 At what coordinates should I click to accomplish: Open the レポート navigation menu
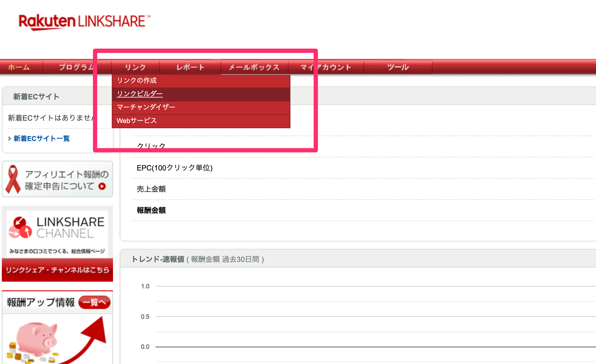point(190,67)
